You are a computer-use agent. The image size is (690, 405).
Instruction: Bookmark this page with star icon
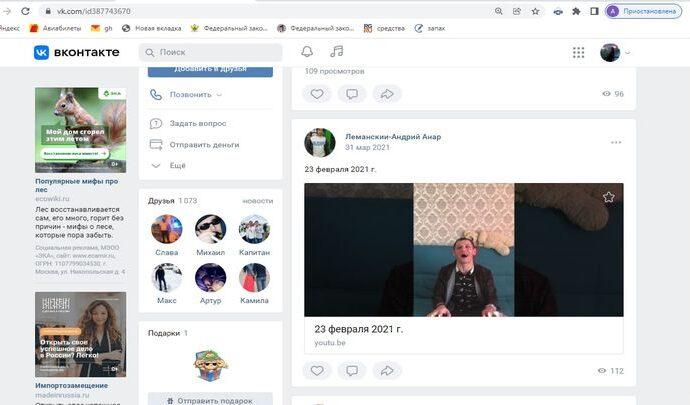point(535,11)
